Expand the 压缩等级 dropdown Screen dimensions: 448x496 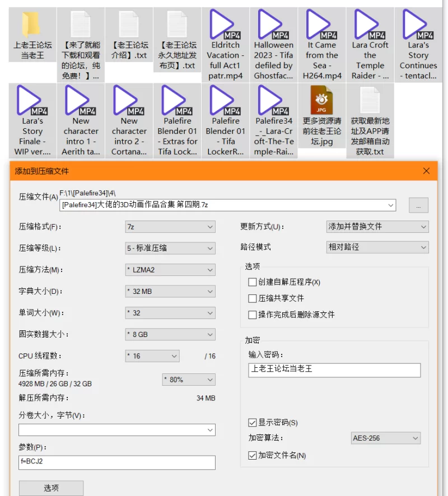pyautogui.click(x=170, y=248)
